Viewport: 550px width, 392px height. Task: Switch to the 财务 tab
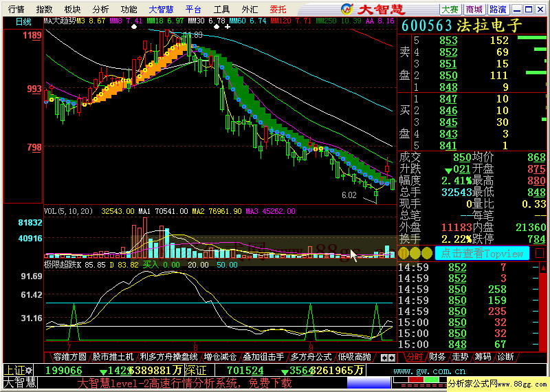[x=437, y=357]
